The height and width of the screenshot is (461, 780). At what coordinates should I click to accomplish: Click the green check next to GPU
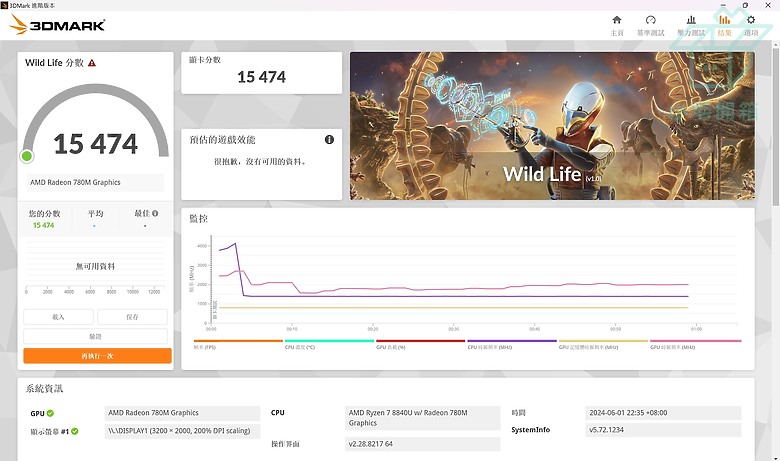50,413
